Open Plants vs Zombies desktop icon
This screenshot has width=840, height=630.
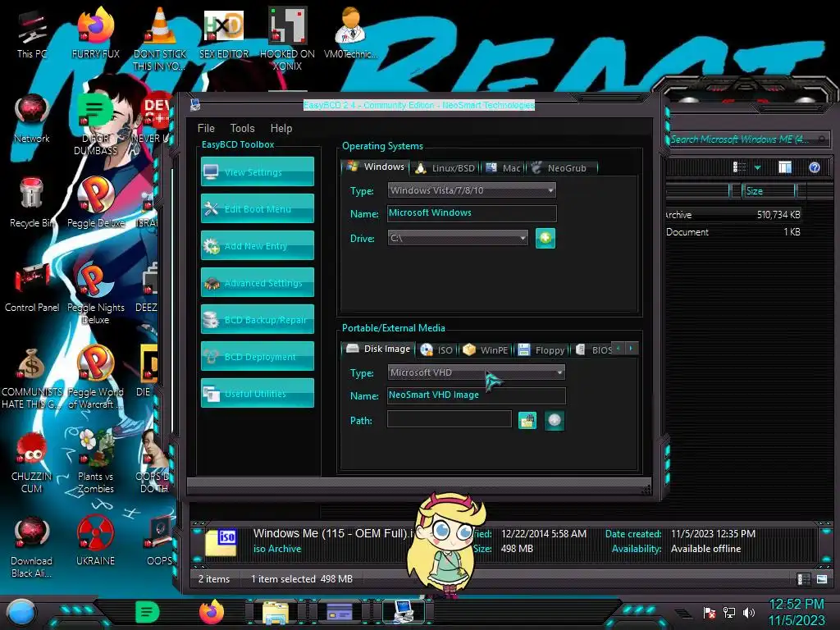click(x=96, y=462)
